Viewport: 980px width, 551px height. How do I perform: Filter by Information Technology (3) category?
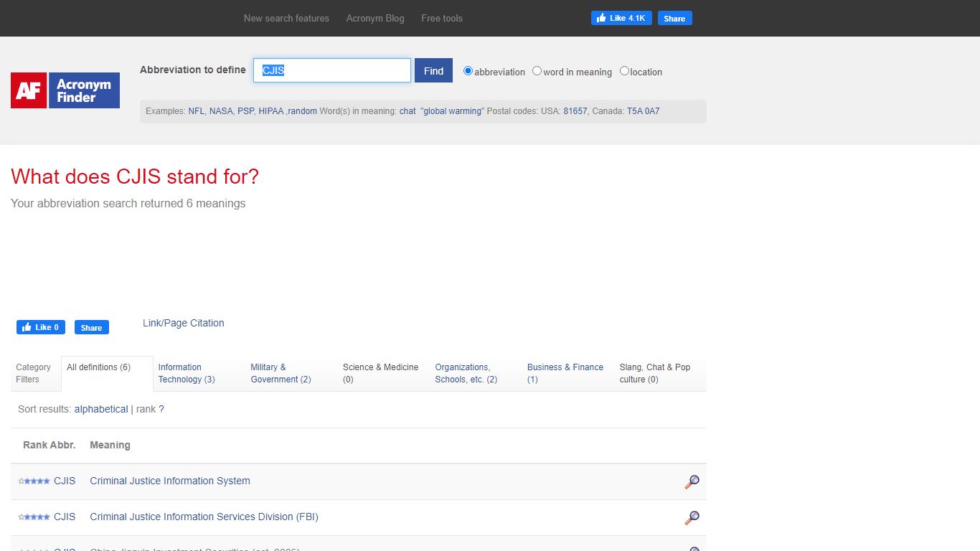(x=187, y=373)
